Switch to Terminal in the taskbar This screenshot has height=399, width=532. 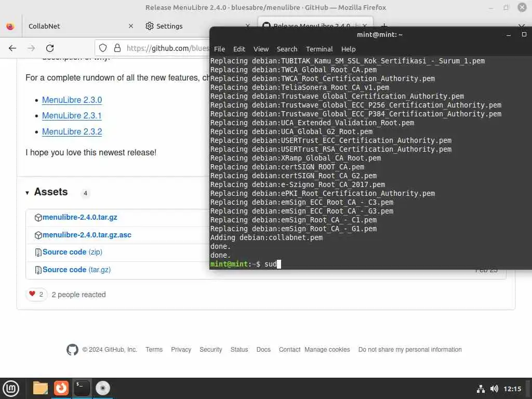pos(82,388)
